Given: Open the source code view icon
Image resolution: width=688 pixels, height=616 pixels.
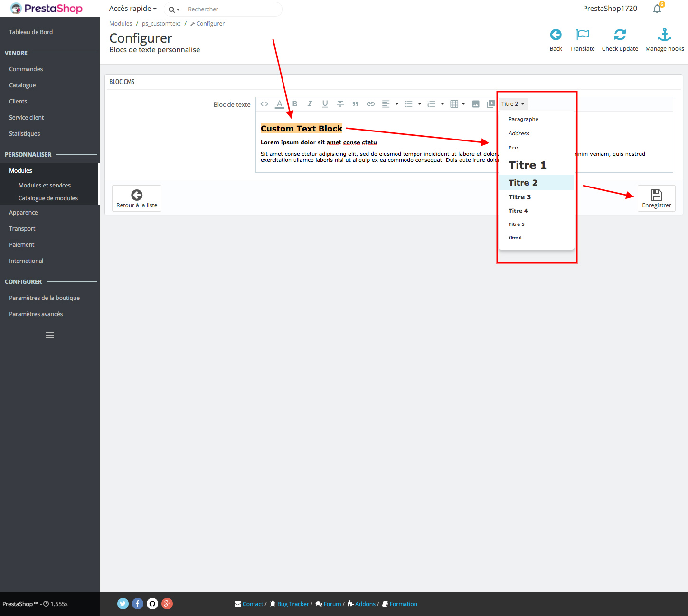Looking at the screenshot, I should (x=264, y=104).
